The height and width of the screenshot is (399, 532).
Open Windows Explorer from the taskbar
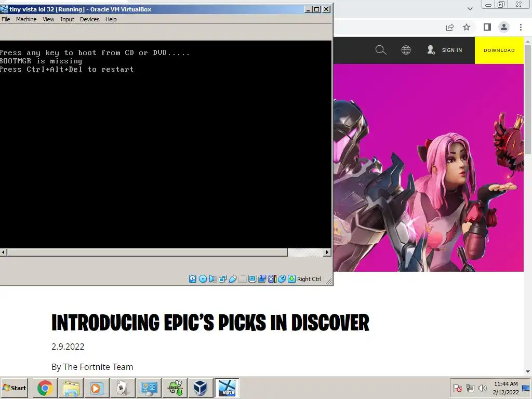click(x=71, y=388)
